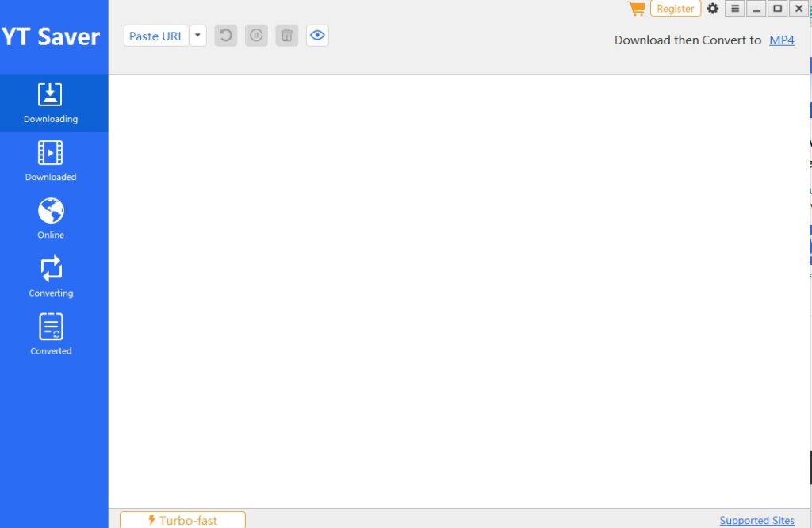
Task: Open the Online browser section
Action: [x=51, y=219]
